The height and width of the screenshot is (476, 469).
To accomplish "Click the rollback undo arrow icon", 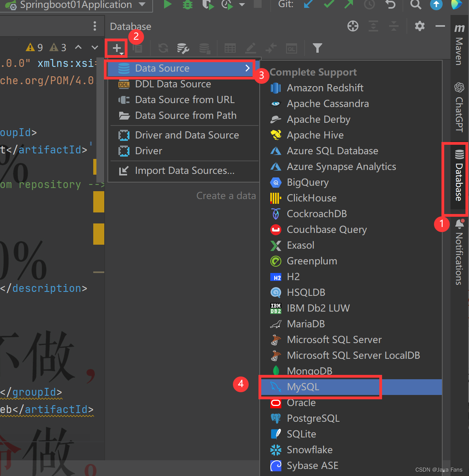I will [390, 5].
